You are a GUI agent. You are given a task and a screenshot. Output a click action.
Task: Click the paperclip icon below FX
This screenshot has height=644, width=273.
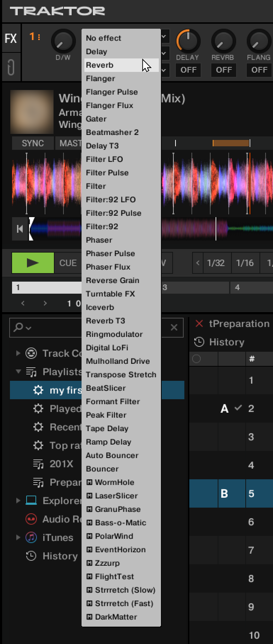coord(11,67)
